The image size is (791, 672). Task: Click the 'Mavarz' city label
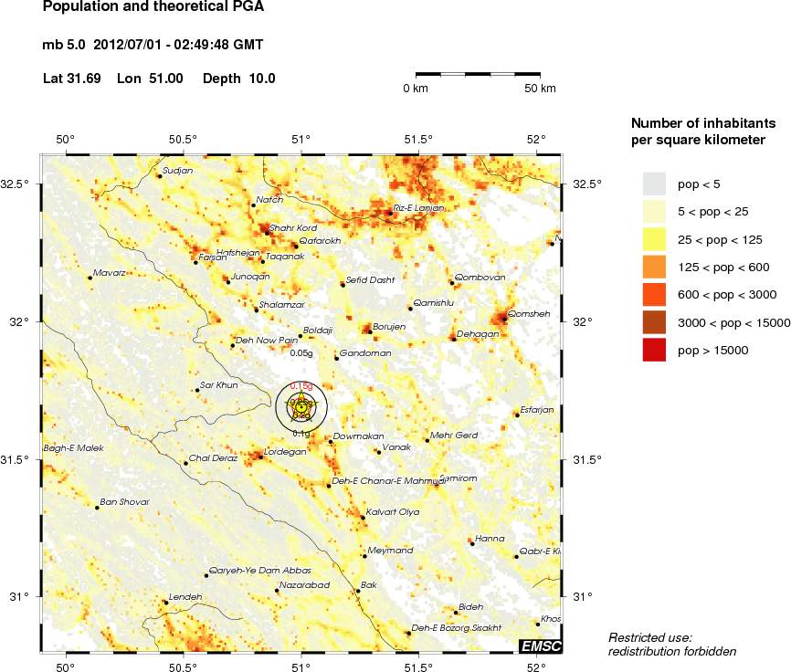tap(110, 273)
